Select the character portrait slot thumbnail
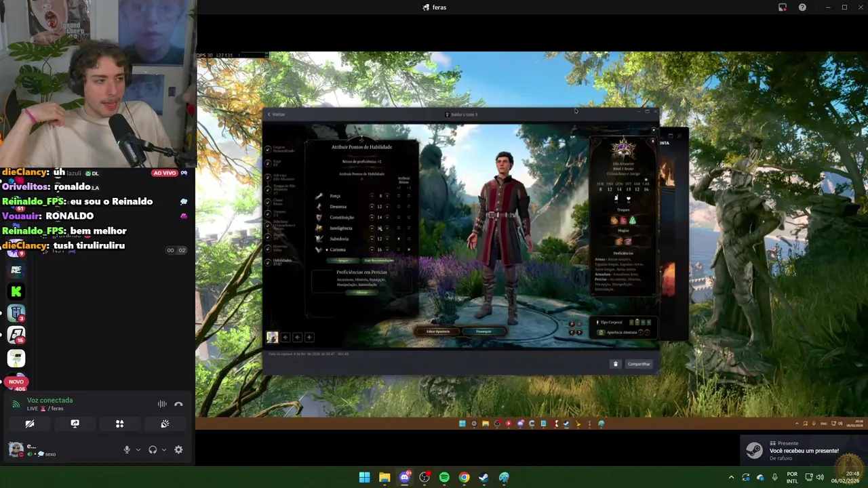The height and width of the screenshot is (488, 868). point(272,337)
